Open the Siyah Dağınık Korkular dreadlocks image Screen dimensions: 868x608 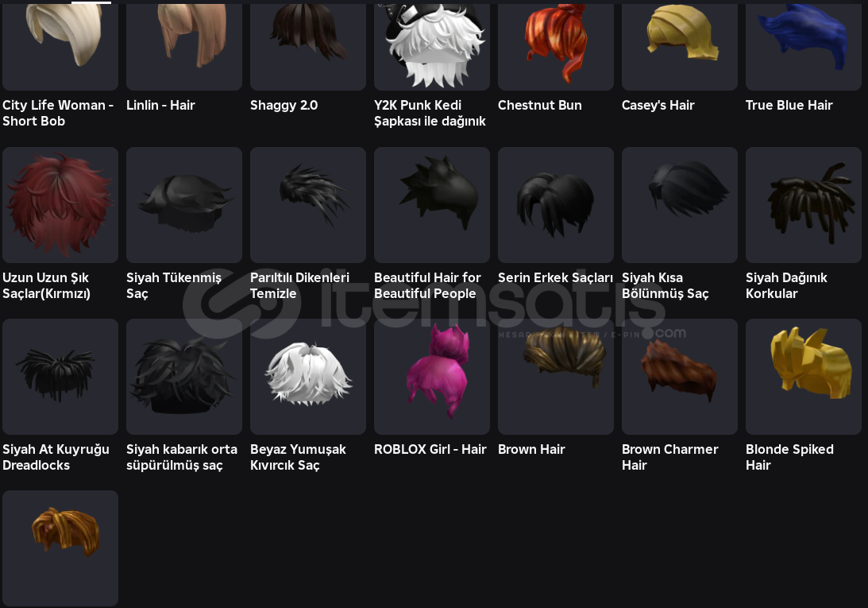coord(803,205)
